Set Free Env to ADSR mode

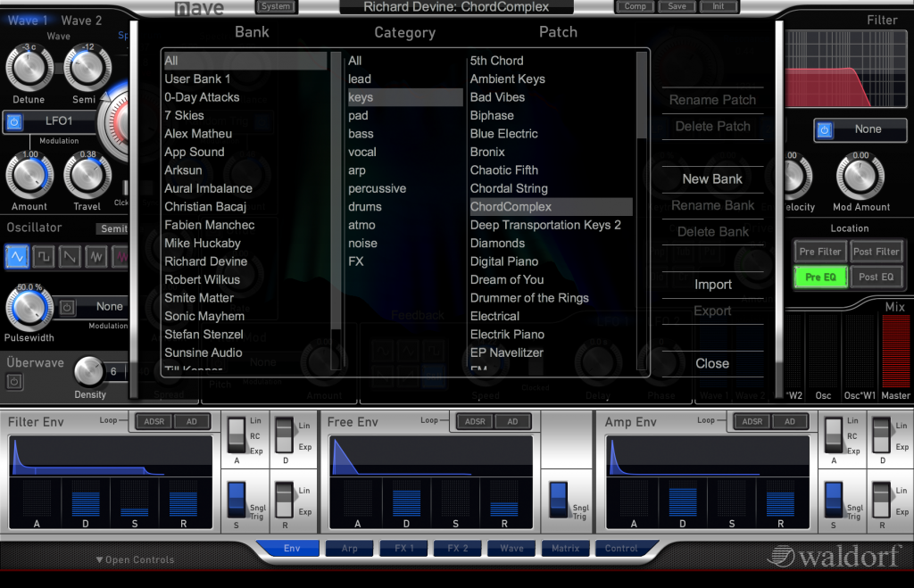(475, 421)
